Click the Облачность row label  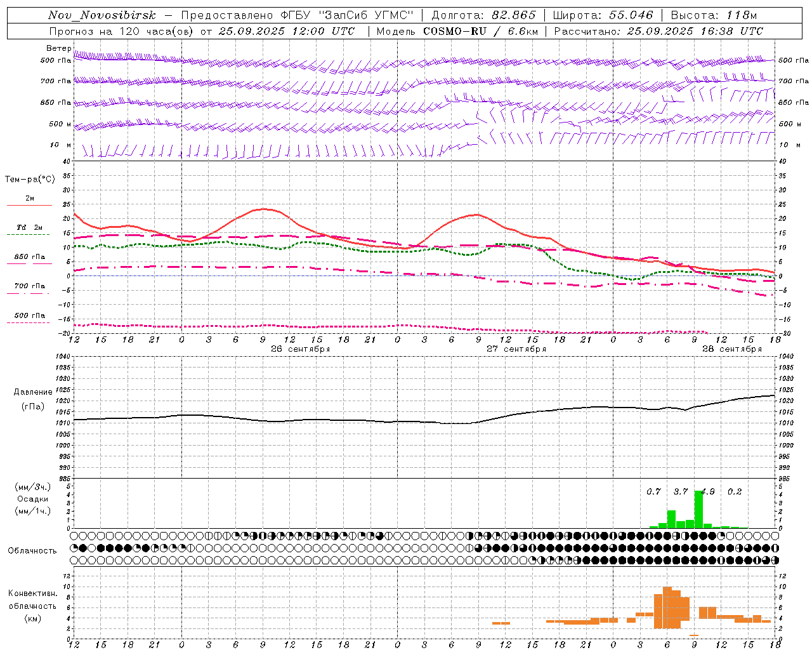point(32,550)
